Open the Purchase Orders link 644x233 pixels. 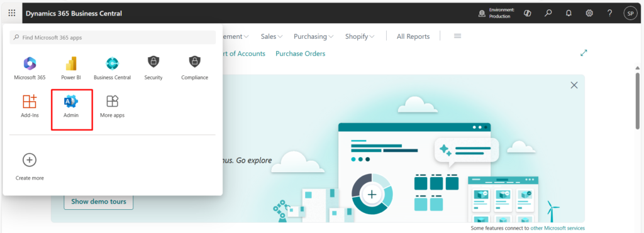click(300, 54)
